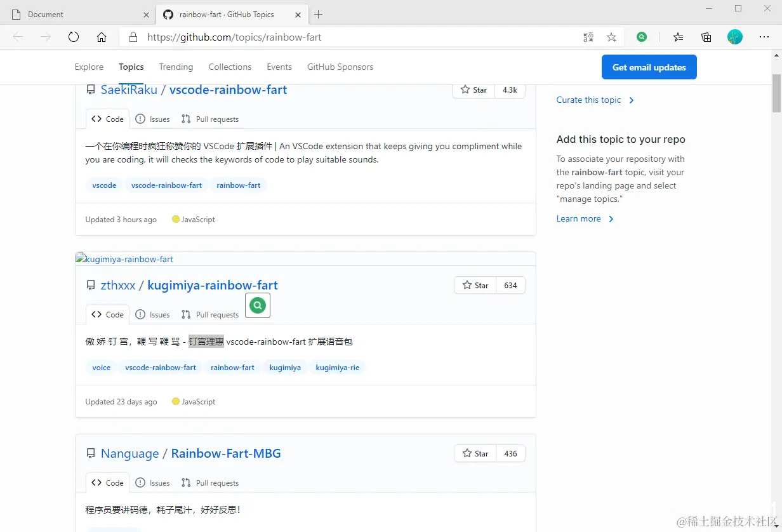The height and width of the screenshot is (532, 782).
Task: Close the Document tab
Action: point(147,15)
